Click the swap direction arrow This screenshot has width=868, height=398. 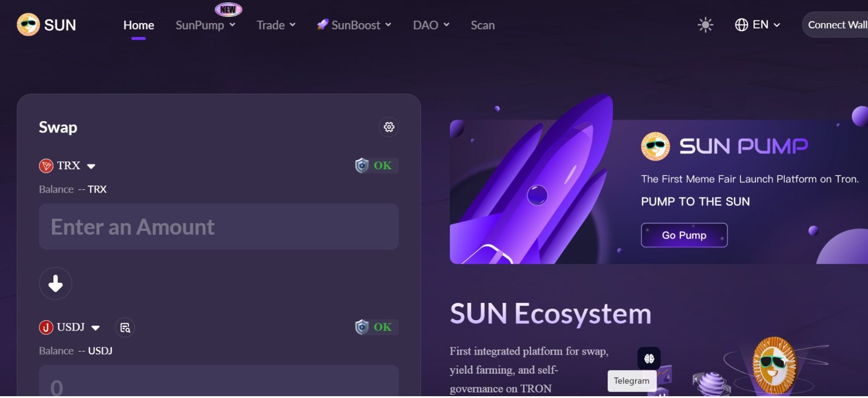point(55,284)
